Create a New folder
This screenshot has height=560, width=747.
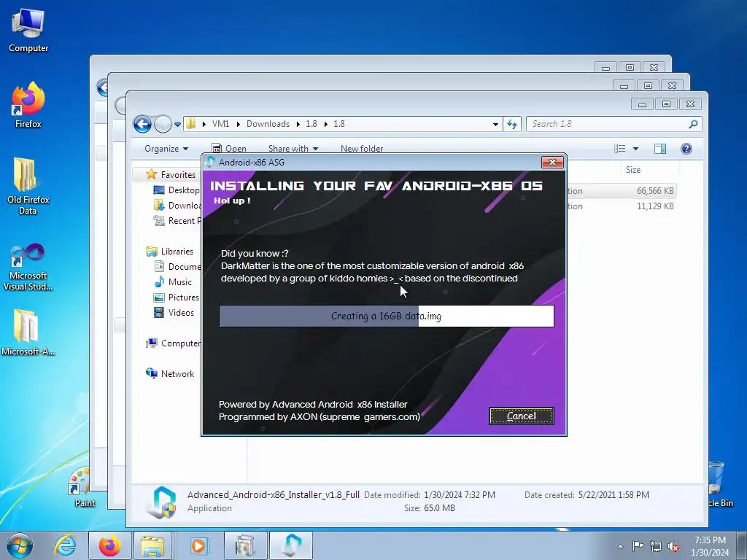[362, 149]
